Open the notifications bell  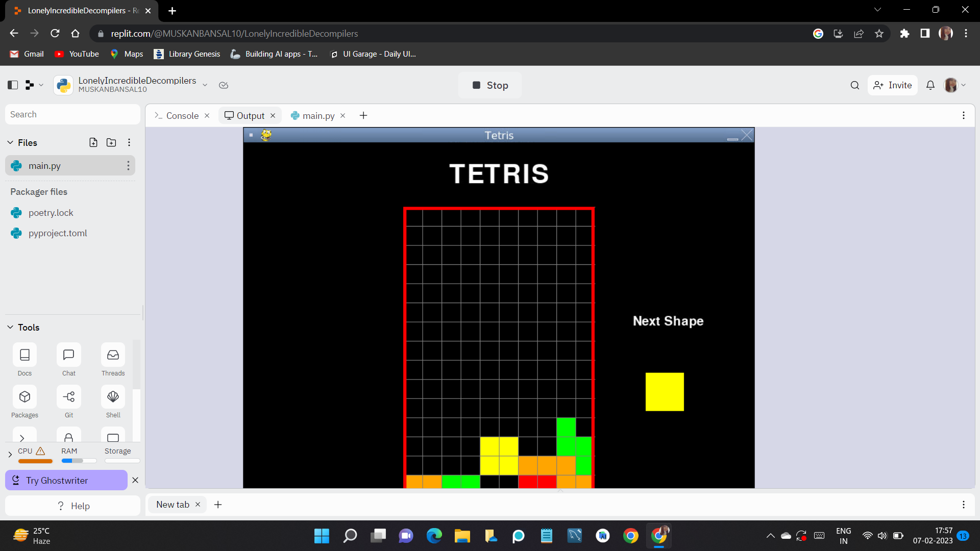pyautogui.click(x=930, y=85)
